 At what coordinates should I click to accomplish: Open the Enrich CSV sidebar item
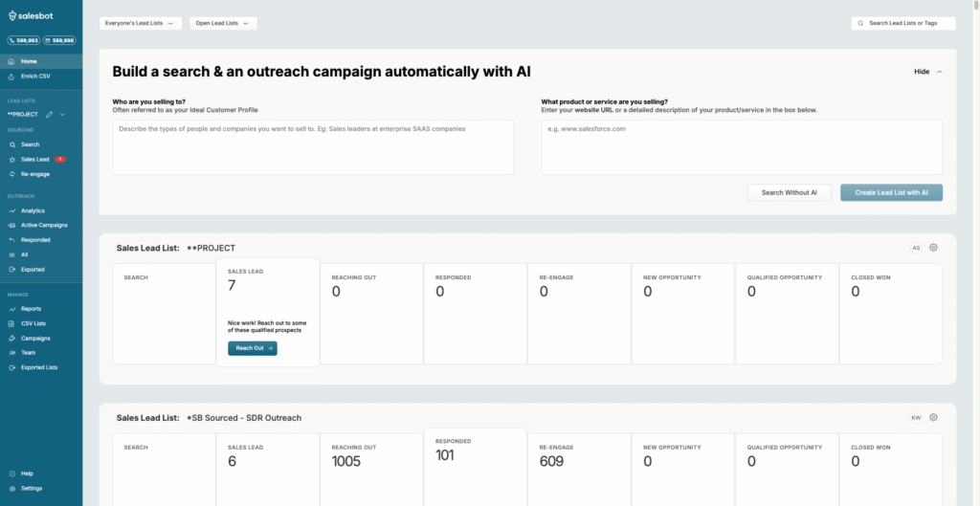tap(35, 76)
